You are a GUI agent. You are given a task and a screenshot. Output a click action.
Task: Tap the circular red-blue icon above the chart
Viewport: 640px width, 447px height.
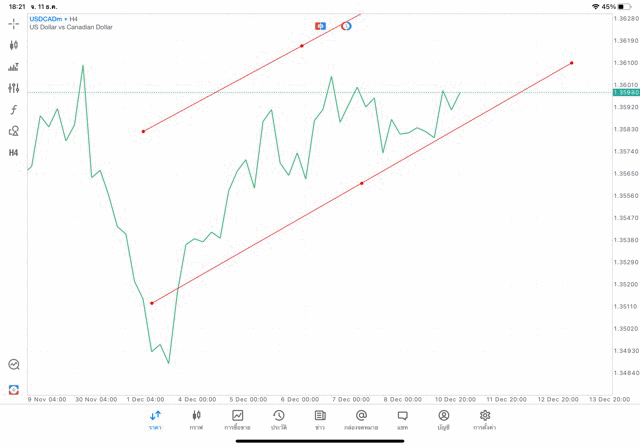coord(346,25)
